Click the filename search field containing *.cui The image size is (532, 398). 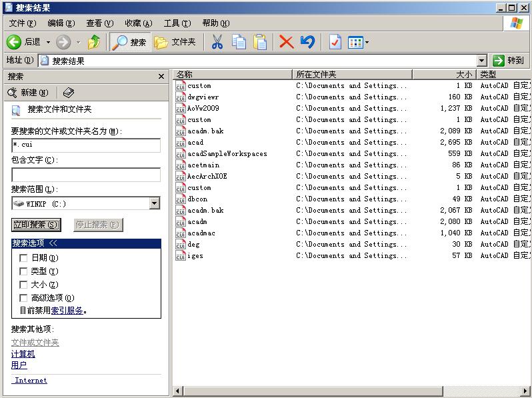point(86,145)
